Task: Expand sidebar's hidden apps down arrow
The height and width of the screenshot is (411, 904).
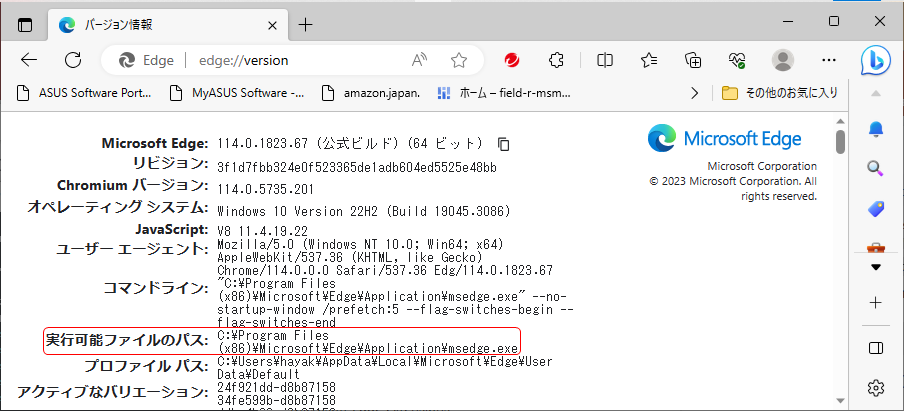Action: (x=876, y=267)
